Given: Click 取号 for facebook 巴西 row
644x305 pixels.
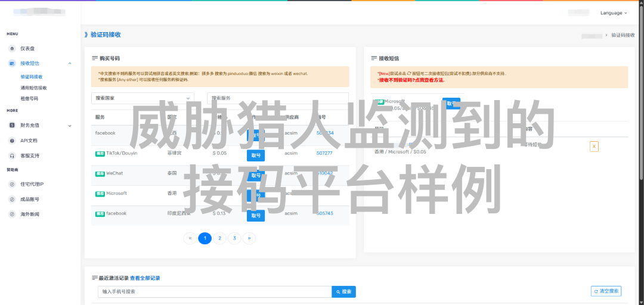Looking at the screenshot, I should [x=256, y=135].
